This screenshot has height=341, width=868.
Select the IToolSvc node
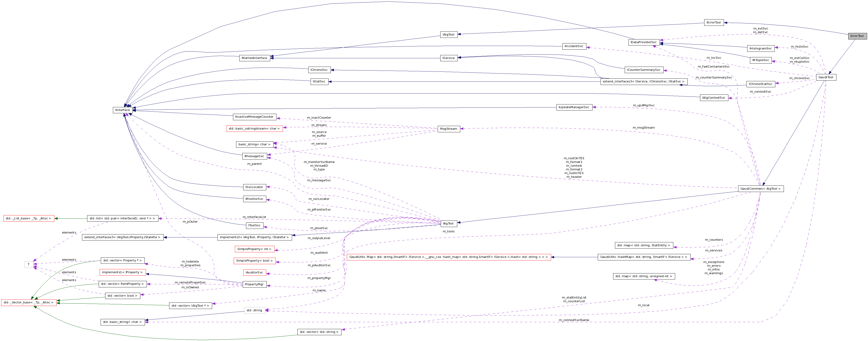(254, 226)
